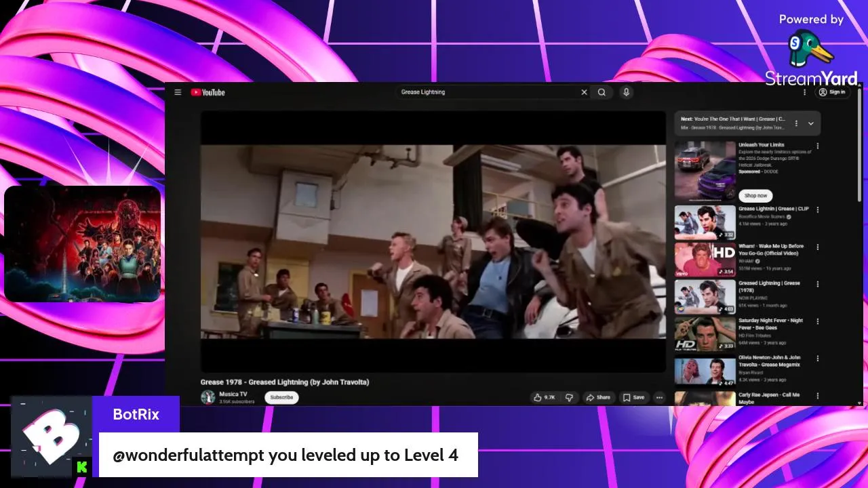Click the BotRix avatar icon
868x488 pixels.
(x=52, y=436)
